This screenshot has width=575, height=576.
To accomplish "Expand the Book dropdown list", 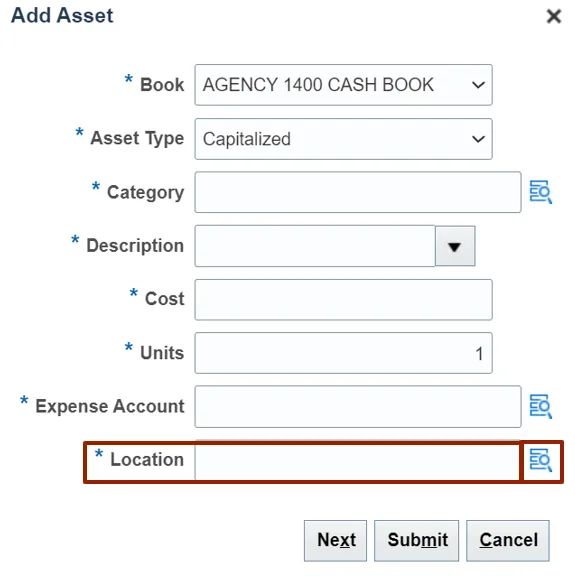I will pyautogui.click(x=478, y=85).
